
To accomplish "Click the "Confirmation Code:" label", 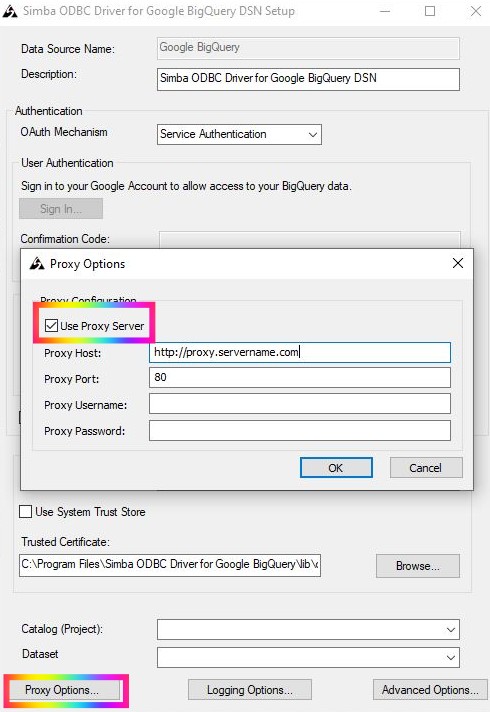I will (x=65, y=239).
